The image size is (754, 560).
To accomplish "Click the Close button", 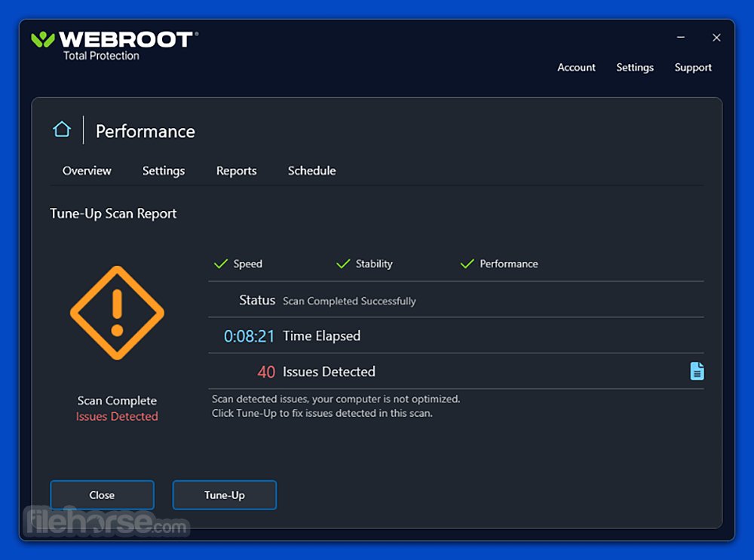I will point(102,494).
